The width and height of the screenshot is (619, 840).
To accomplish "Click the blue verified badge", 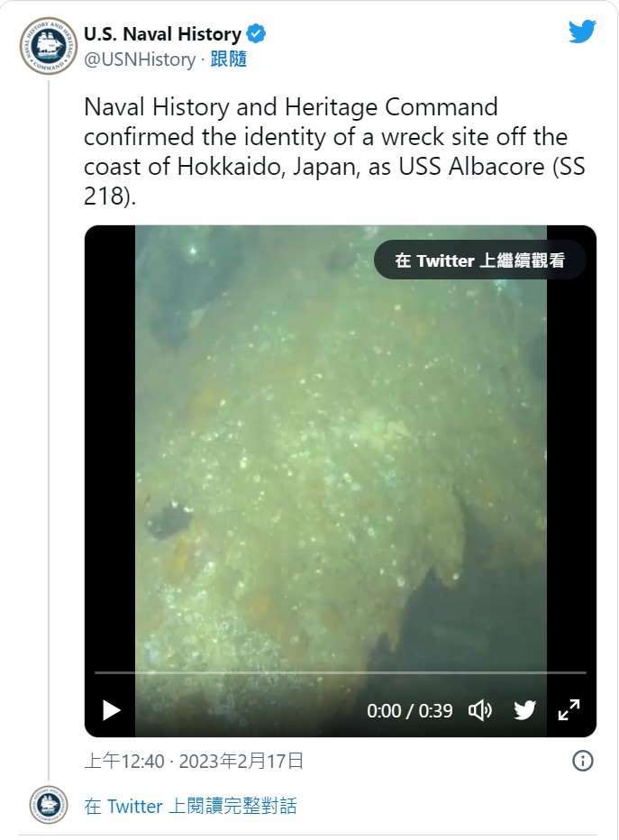I will 256,33.
